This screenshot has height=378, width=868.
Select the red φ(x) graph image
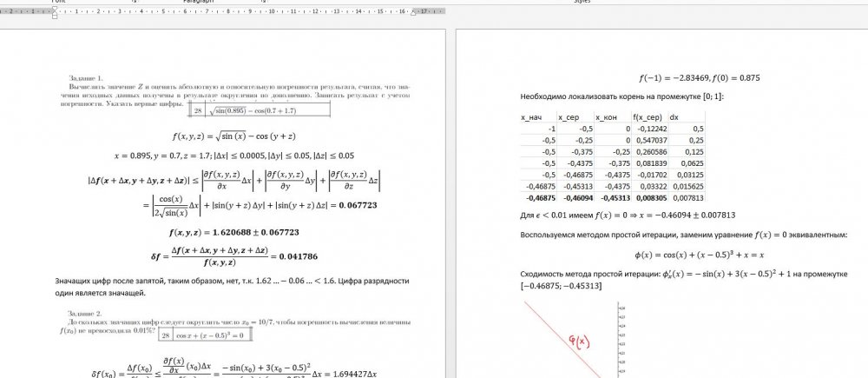(573, 339)
